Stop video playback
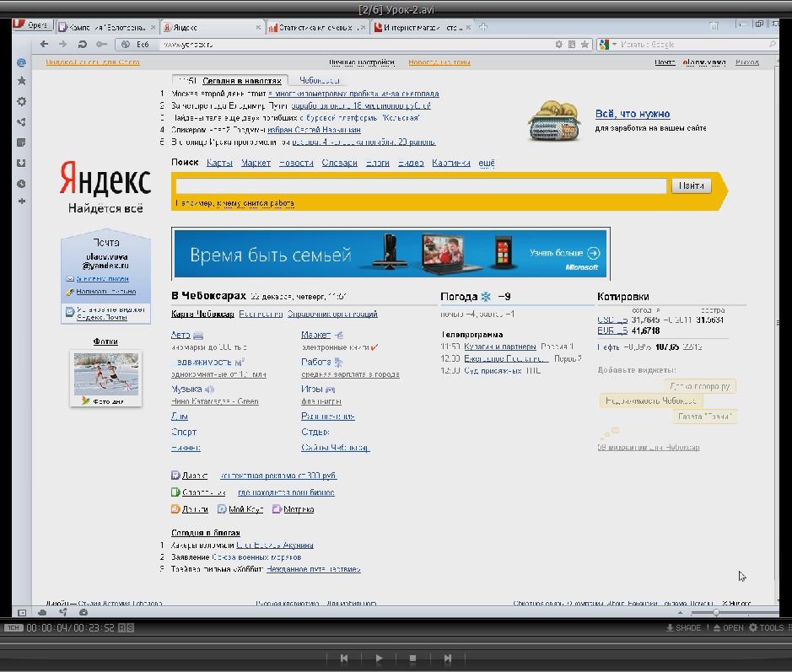 [412, 658]
